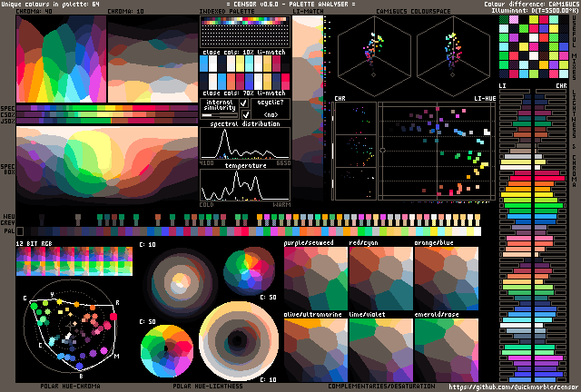Click the temperature cold-warm graph

point(245,185)
